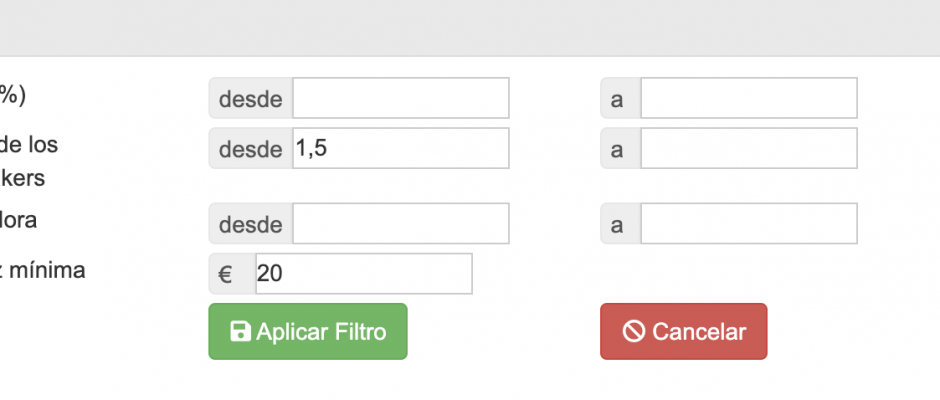Screen dimensions: 940x400
Task: Click the floppy disk icon in Aplicar Filtro
Action: click(240, 331)
